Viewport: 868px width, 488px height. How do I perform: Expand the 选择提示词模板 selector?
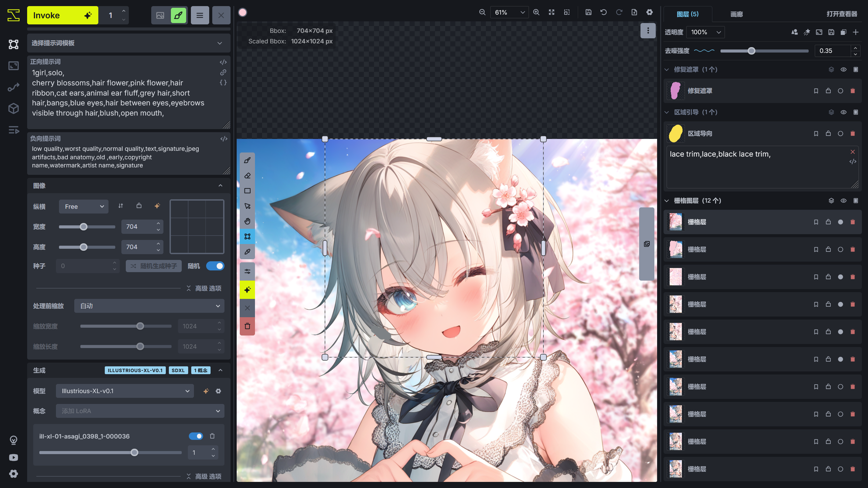tap(129, 43)
